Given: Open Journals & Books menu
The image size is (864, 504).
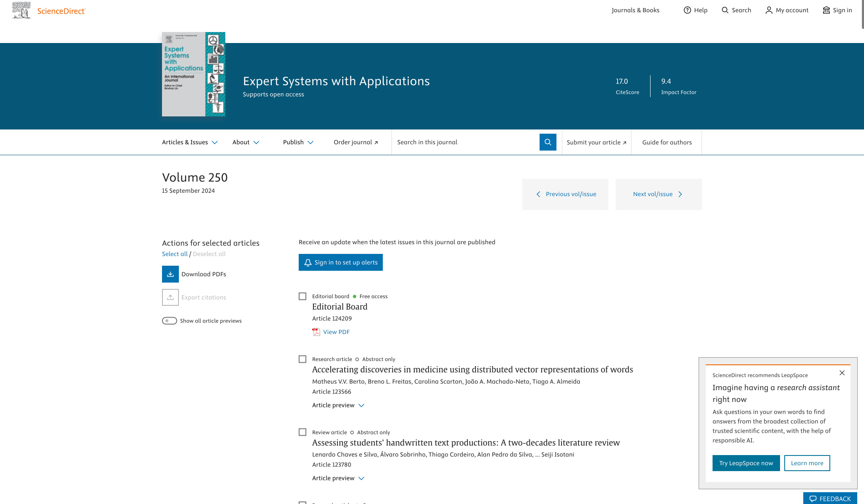Looking at the screenshot, I should coord(635,10).
